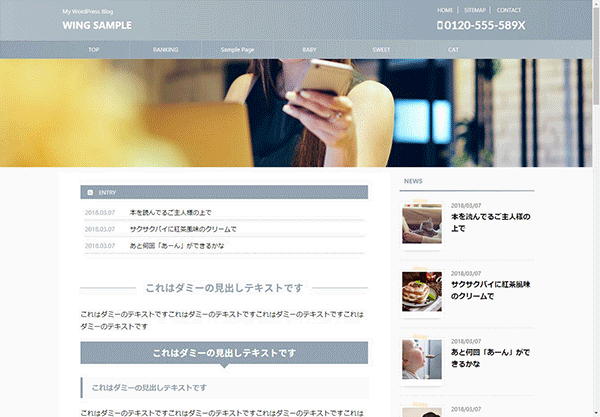
Task: Click the cat thumbnail in NEWS sidebar
Action: pos(421,224)
